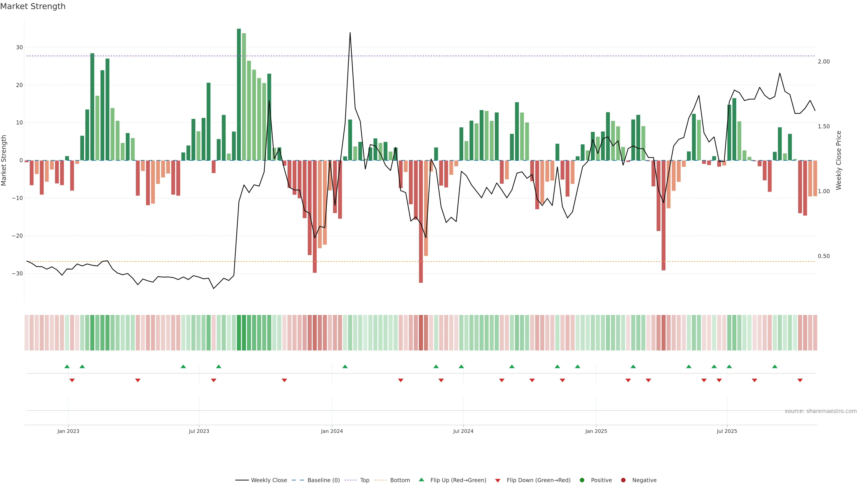The height and width of the screenshot is (488, 868).
Task: Click the Jul 2024 x-axis label
Action: tap(463, 431)
